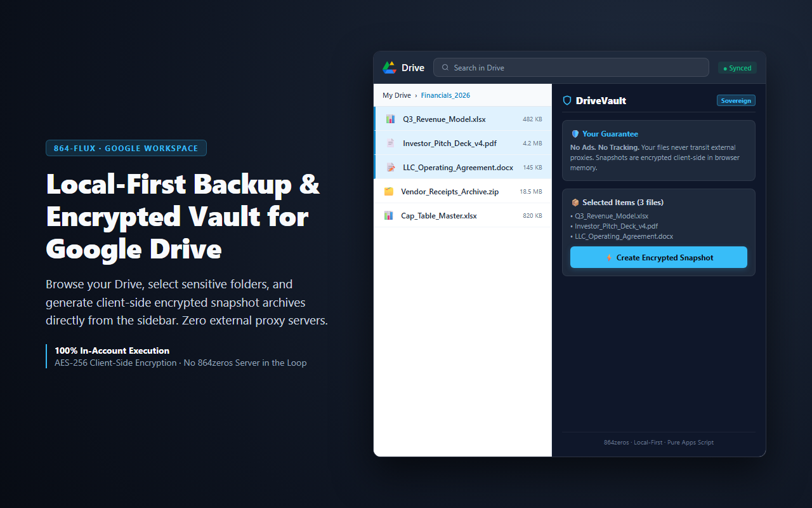This screenshot has width=812, height=508.
Task: Click the 864zeros footer text
Action: tap(658, 443)
